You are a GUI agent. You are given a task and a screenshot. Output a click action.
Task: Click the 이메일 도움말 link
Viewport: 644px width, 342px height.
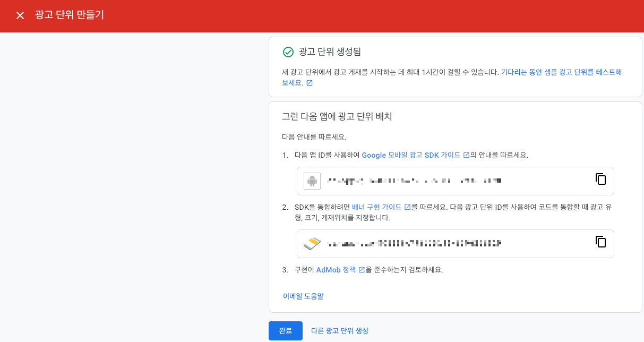[303, 296]
